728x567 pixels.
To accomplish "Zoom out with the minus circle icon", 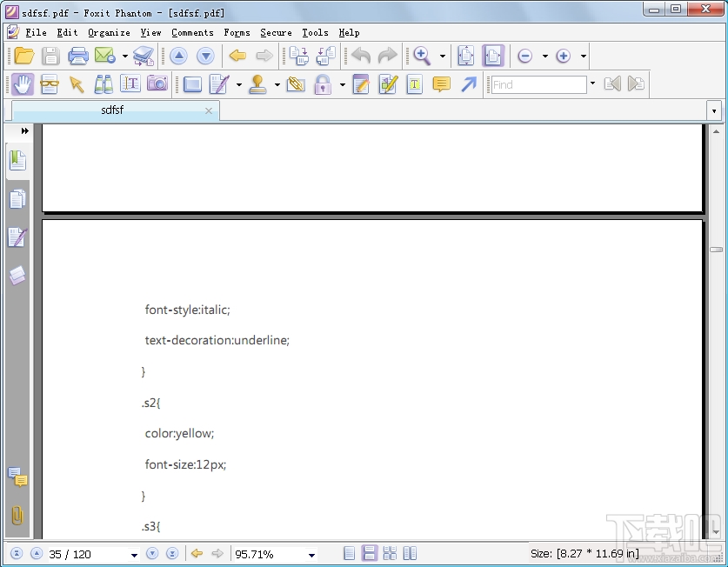I will click(x=524, y=57).
